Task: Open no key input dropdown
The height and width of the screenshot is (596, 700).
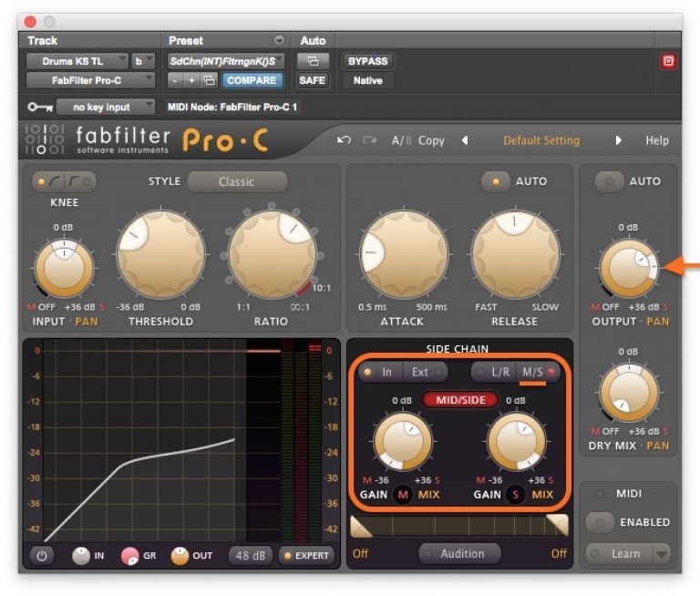Action: tap(106, 108)
